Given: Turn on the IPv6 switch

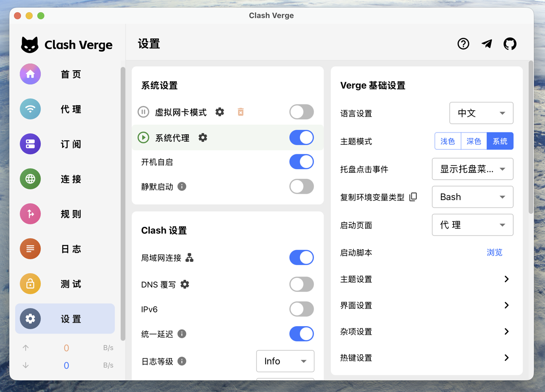Looking at the screenshot, I should 301,309.
